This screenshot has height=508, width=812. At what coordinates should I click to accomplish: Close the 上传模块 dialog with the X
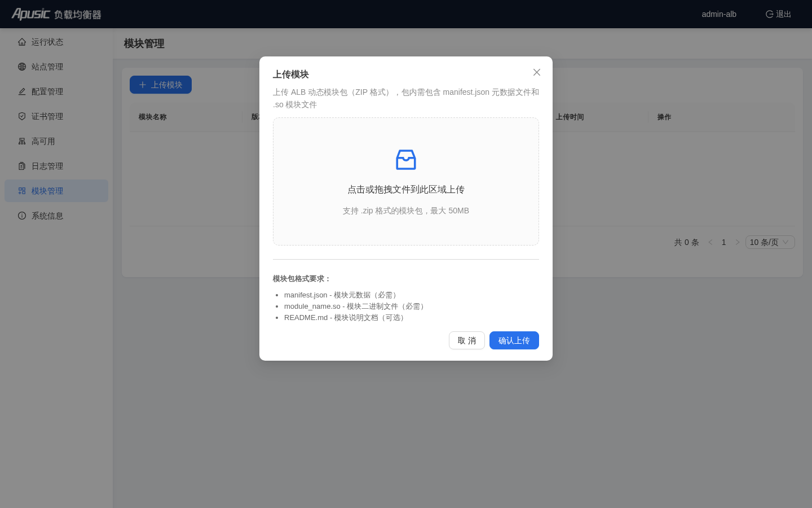pos(537,72)
